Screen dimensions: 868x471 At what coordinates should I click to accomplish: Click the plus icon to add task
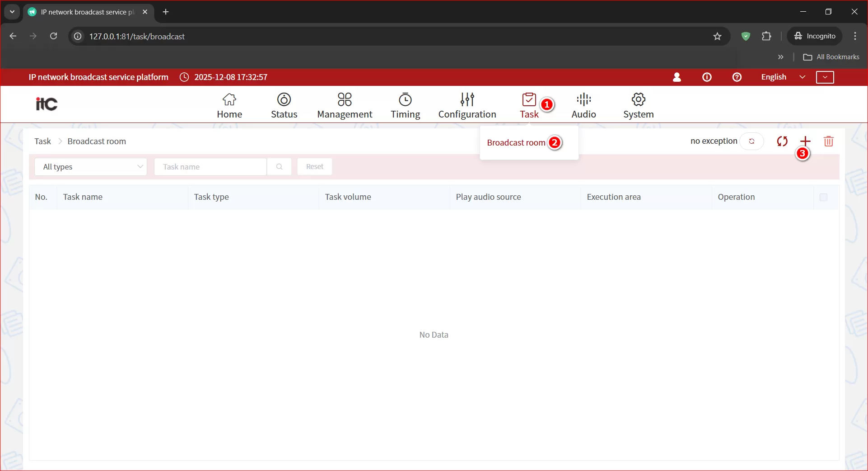pos(805,141)
